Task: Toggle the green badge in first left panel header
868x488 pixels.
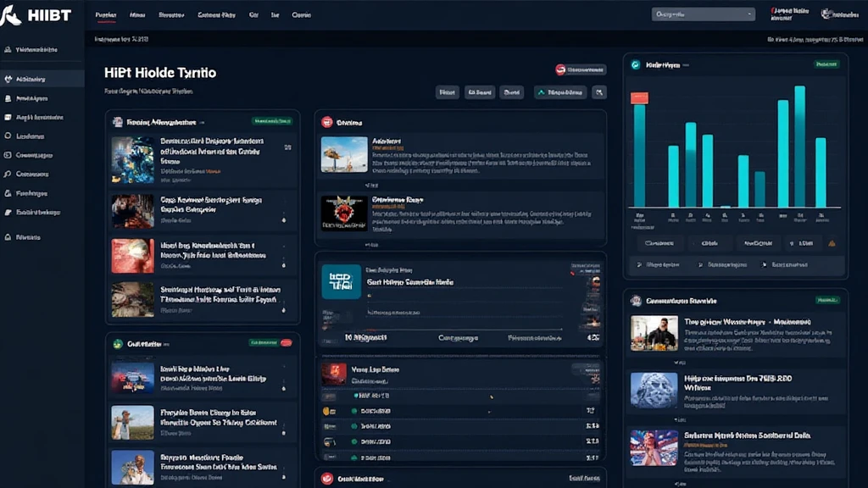Action: tap(271, 121)
